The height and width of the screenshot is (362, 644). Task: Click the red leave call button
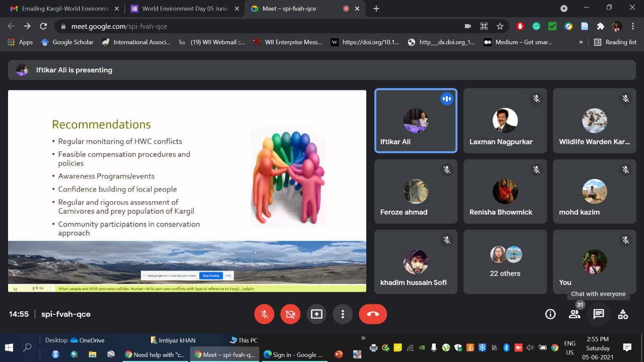[x=372, y=314]
